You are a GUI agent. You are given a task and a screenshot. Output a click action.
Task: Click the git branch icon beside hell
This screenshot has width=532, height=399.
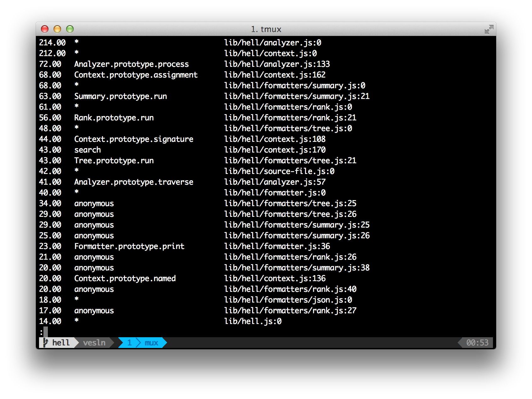[x=45, y=343]
